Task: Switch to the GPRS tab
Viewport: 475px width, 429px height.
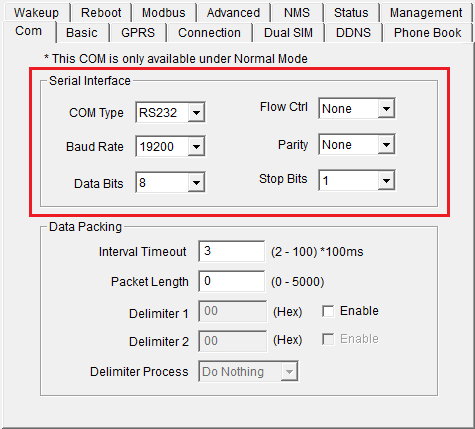Action: 138,33
